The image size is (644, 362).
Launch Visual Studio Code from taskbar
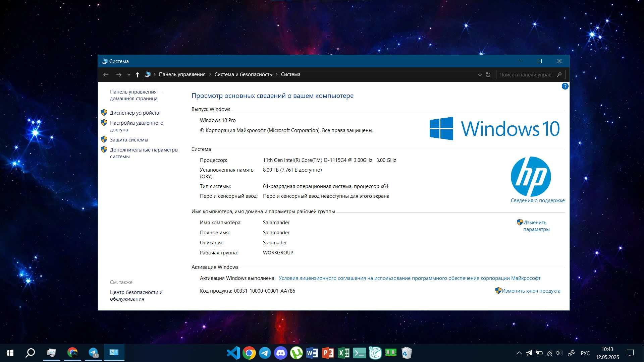pos(233,353)
